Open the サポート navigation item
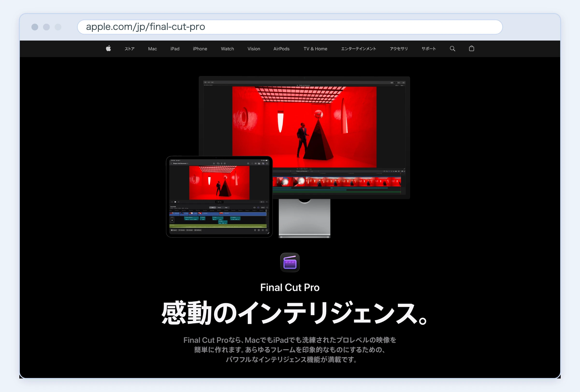The width and height of the screenshot is (580, 392). (428, 49)
